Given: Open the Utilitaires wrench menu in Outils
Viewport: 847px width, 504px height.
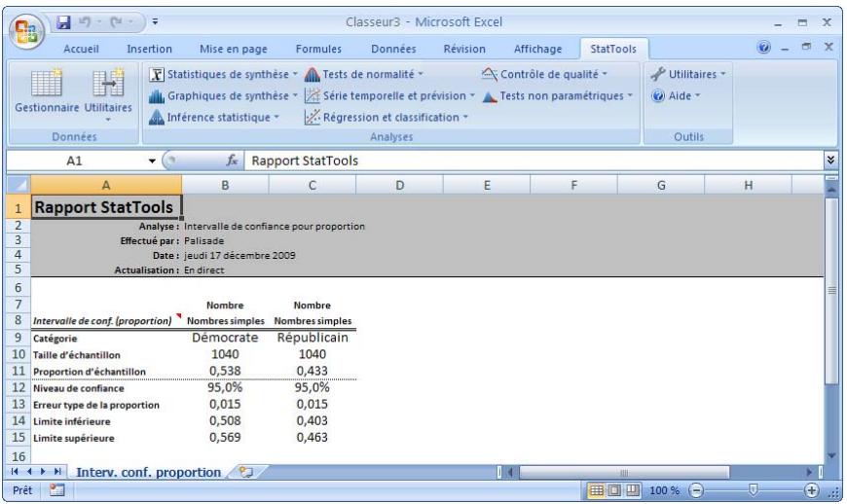Looking at the screenshot, I should click(x=688, y=74).
